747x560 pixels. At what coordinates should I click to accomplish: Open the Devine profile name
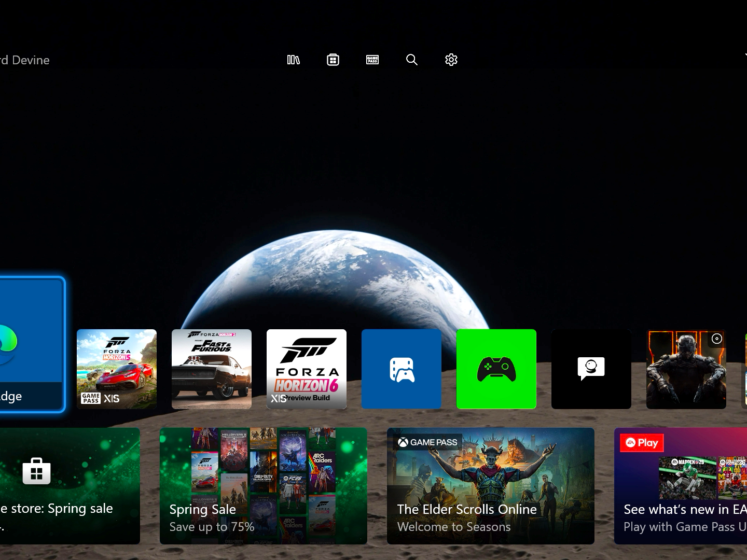coord(25,60)
